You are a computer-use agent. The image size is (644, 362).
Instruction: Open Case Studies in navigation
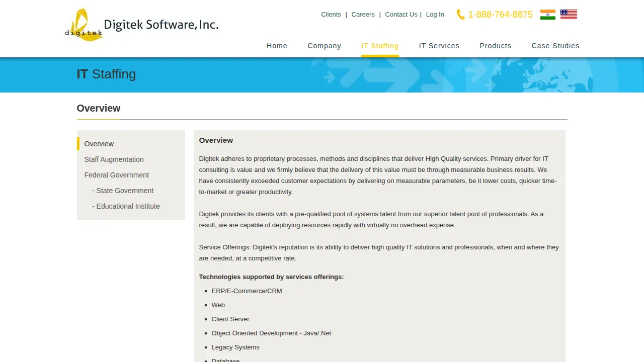pyautogui.click(x=555, y=46)
